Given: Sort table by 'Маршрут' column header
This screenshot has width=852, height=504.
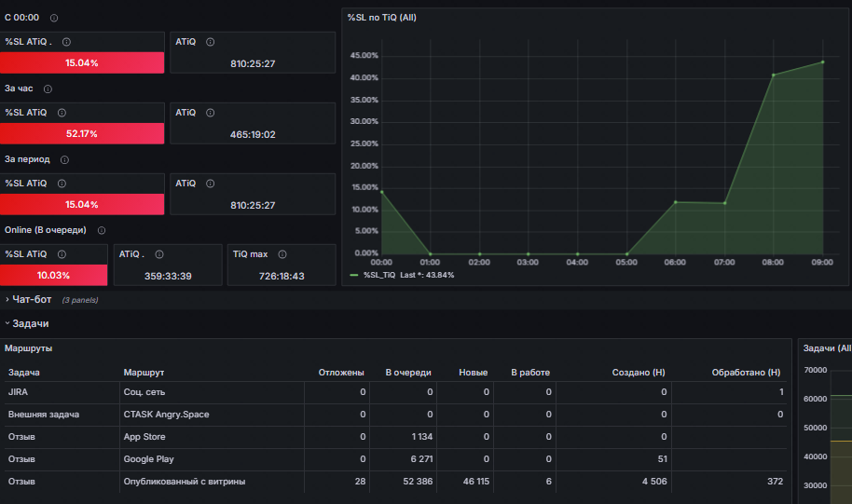Looking at the screenshot, I should click(144, 373).
